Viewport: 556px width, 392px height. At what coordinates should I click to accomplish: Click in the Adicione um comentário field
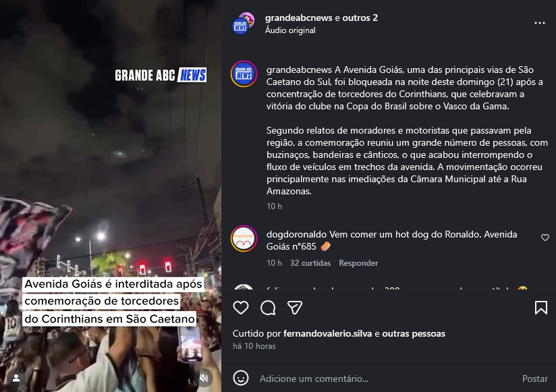[x=387, y=379]
